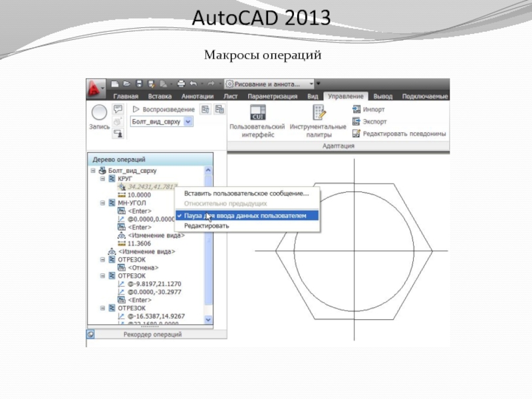
Task: Open the CUI Пользовательский интерфейс icon
Action: pyautogui.click(x=258, y=112)
